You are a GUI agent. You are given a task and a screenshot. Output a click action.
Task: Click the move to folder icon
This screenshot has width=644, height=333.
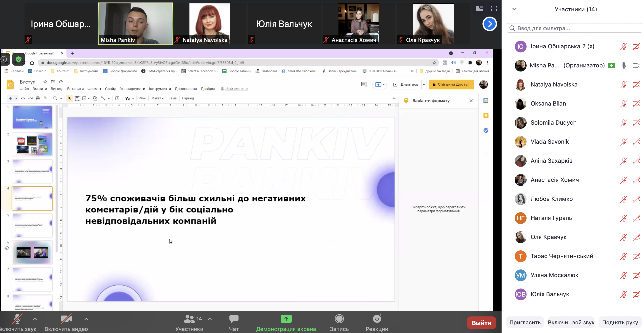tap(53, 82)
